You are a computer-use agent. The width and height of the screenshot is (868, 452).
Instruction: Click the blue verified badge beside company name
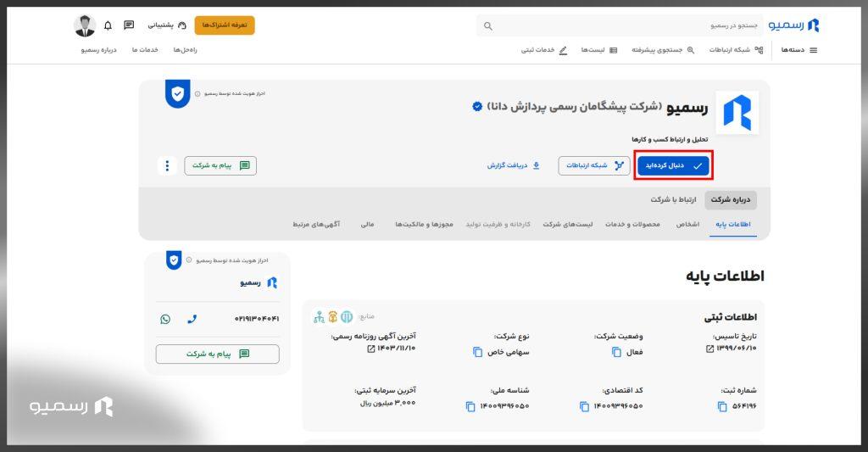[477, 106]
